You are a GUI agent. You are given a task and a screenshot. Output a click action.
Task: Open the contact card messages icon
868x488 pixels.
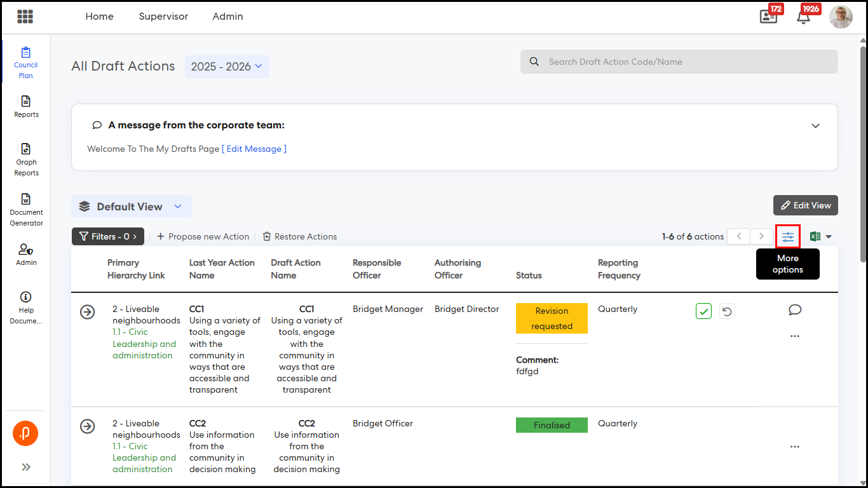tap(769, 17)
